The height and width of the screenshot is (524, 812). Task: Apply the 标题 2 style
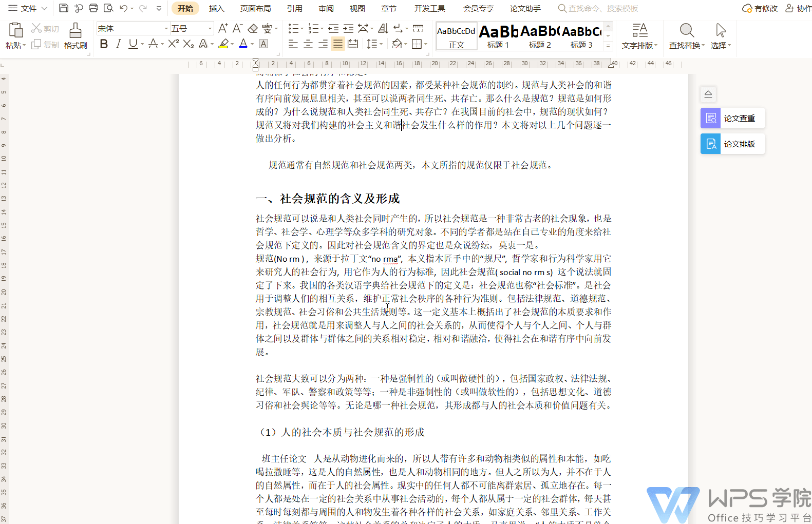point(540,36)
